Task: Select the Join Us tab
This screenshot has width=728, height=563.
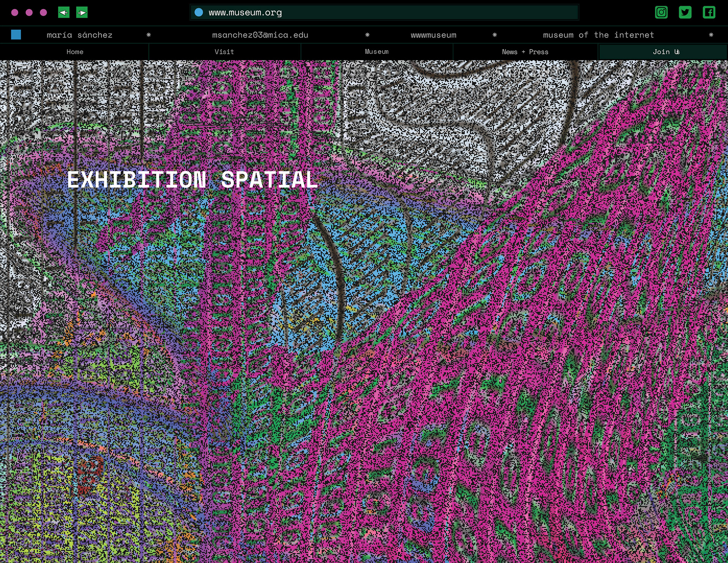Action: point(663,52)
